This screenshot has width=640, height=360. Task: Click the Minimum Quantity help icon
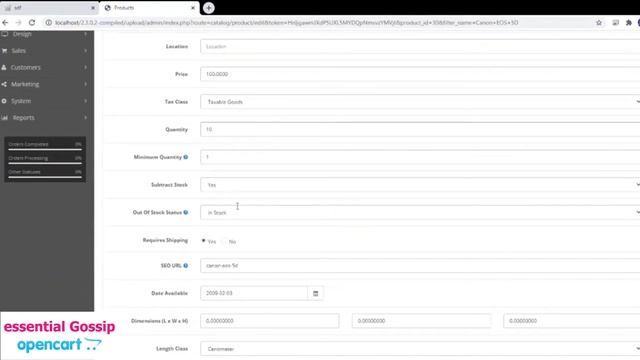186,157
